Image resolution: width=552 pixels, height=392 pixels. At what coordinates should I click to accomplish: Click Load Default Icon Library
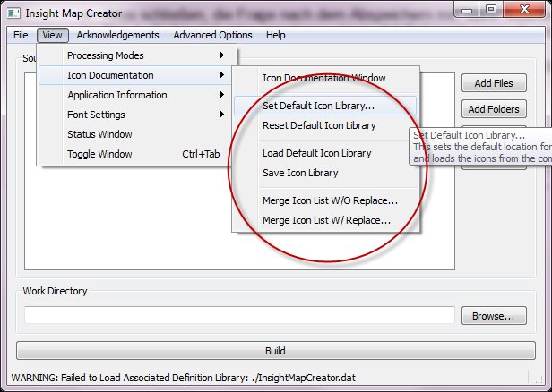(x=316, y=153)
